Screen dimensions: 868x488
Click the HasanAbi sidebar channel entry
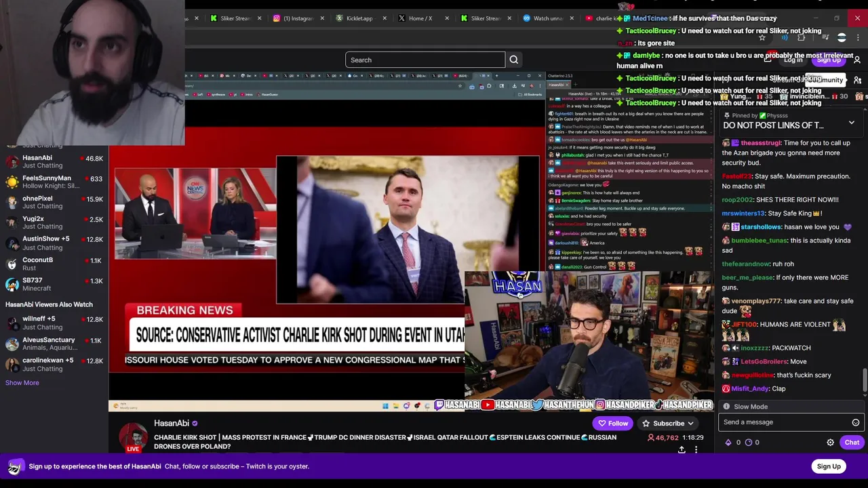54,162
